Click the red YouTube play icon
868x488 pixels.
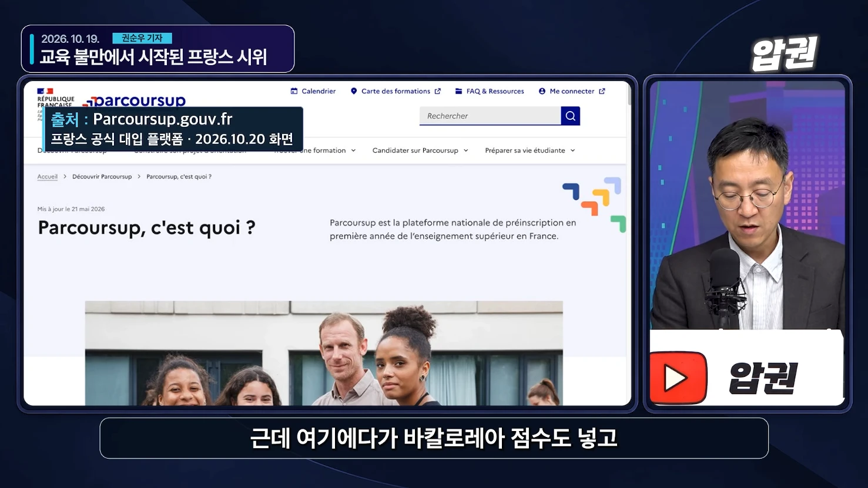coord(678,378)
